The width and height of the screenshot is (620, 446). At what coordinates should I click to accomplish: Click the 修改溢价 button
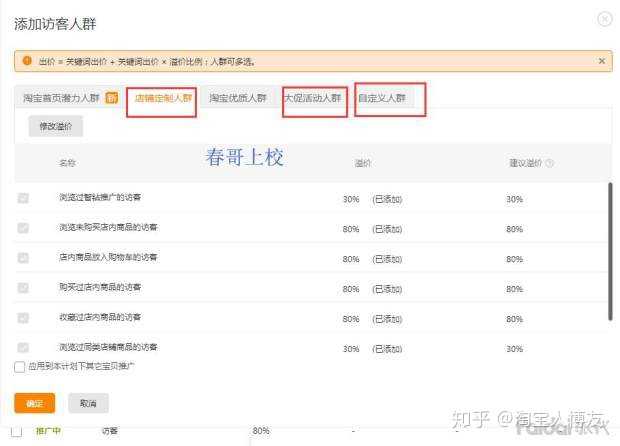(56, 126)
